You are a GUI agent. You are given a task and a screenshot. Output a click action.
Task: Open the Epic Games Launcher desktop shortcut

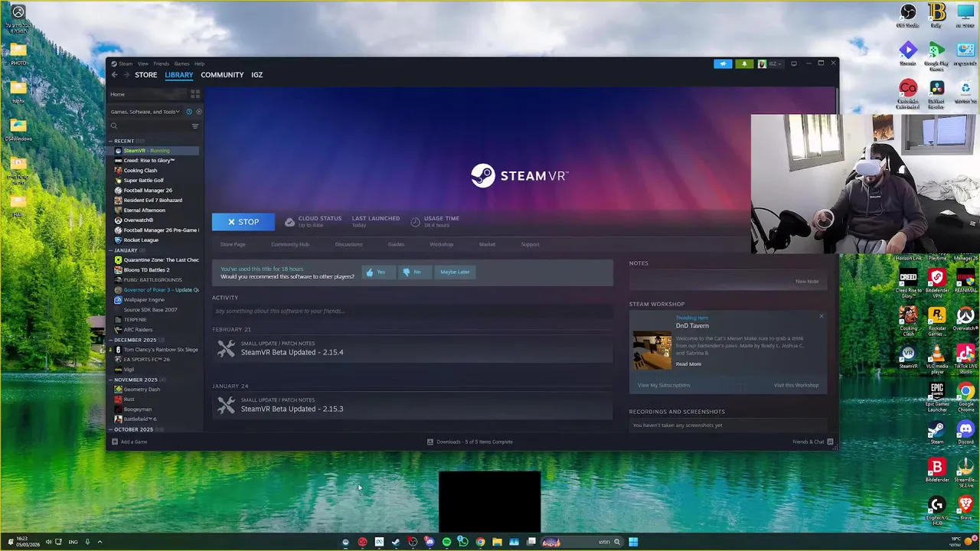coord(937,397)
